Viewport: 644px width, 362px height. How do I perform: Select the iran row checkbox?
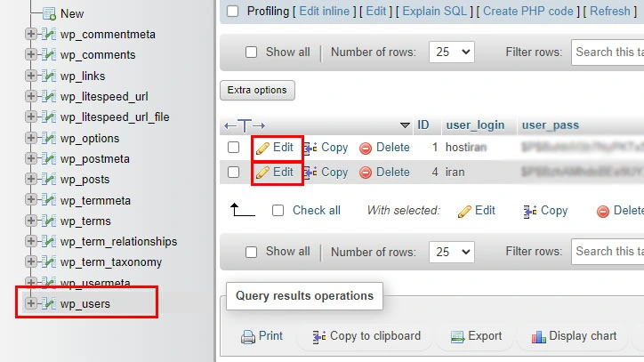pos(233,173)
